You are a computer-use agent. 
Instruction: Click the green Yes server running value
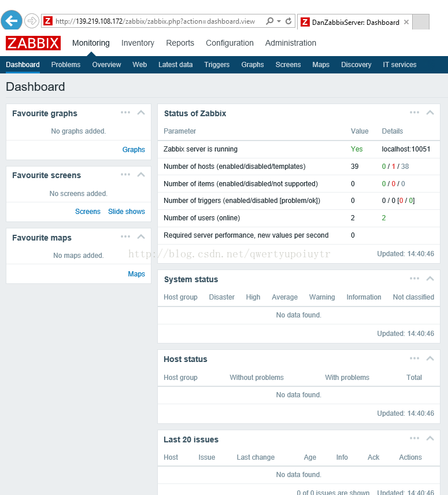click(357, 149)
